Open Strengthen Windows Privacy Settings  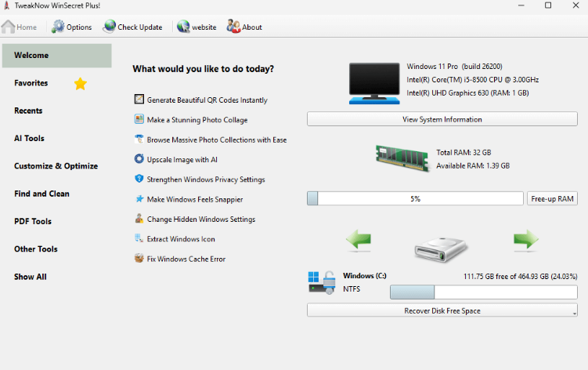point(206,180)
